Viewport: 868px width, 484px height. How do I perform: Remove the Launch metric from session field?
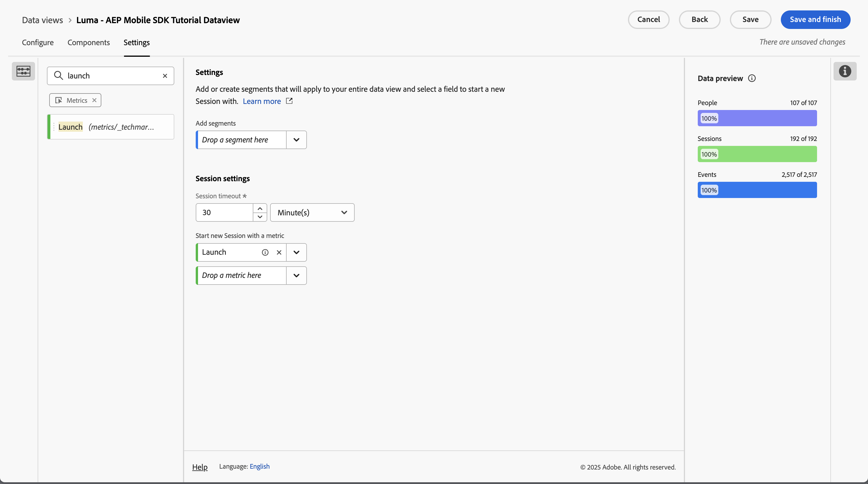coord(279,252)
